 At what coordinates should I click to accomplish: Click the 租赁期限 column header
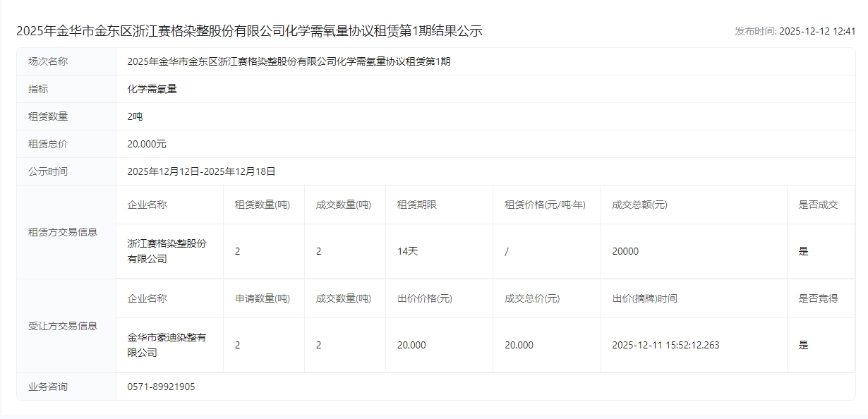[416, 205]
